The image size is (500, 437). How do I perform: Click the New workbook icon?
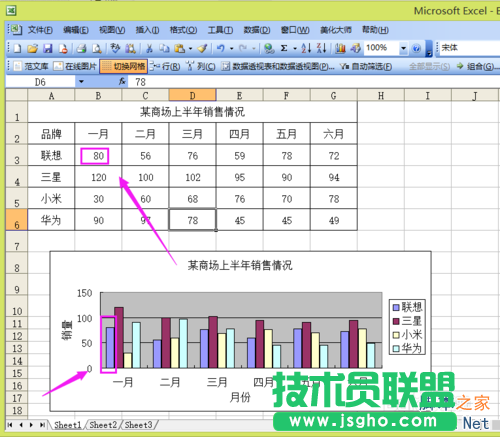(17, 49)
